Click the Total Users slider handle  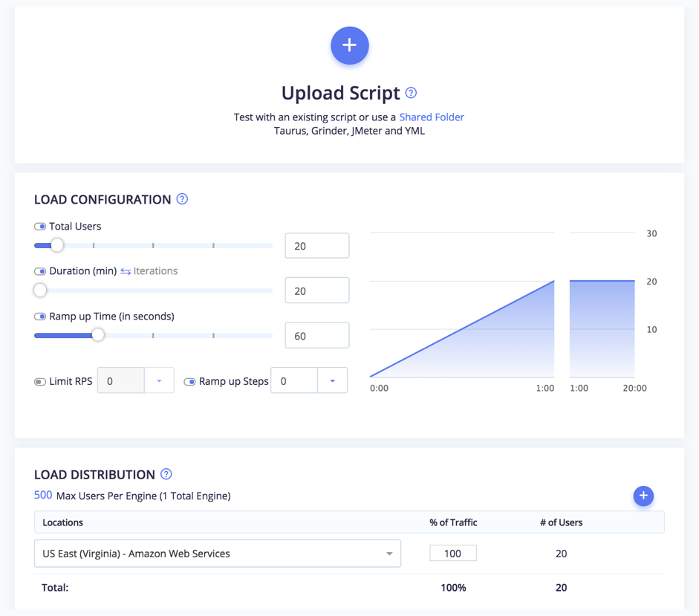[57, 245]
